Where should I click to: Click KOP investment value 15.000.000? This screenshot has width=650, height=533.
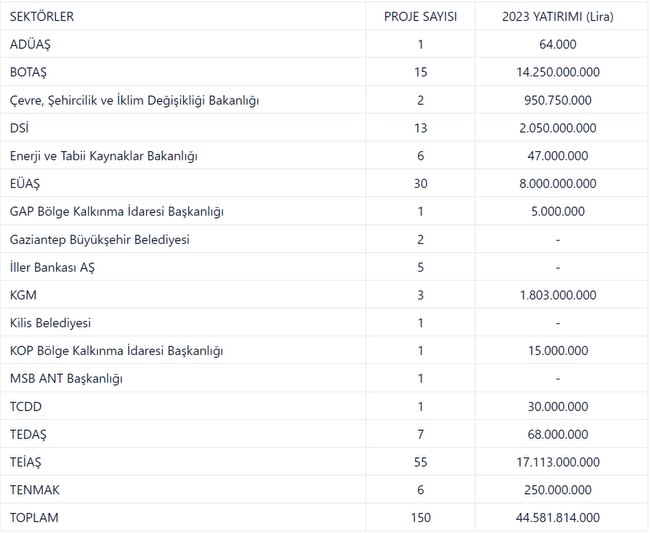[x=558, y=351]
